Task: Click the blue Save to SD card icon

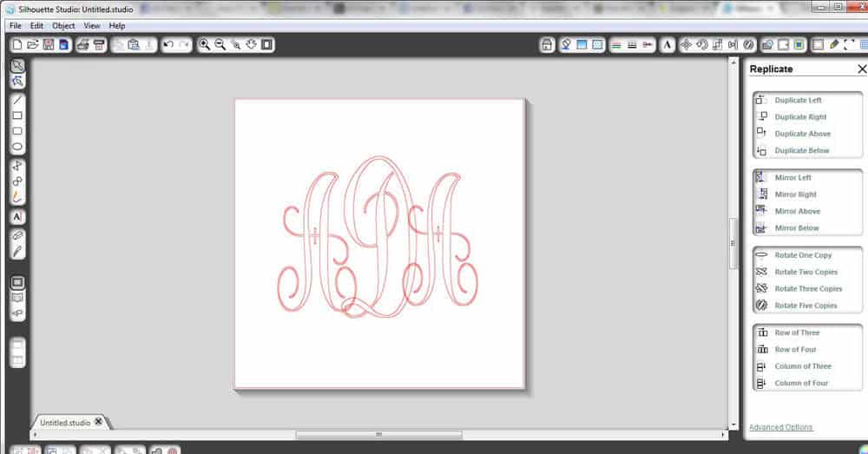Action: point(63,44)
